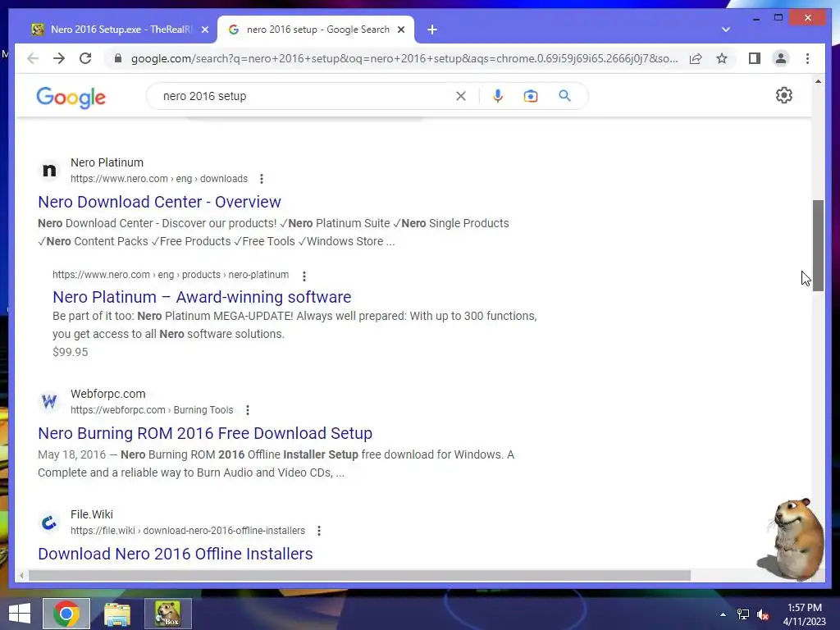Clear the Google search box text
The image size is (840, 630).
tap(461, 96)
